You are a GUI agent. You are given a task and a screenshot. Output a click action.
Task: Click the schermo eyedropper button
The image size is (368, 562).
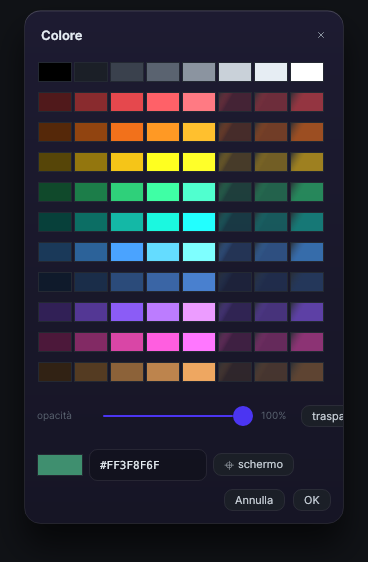click(x=253, y=465)
